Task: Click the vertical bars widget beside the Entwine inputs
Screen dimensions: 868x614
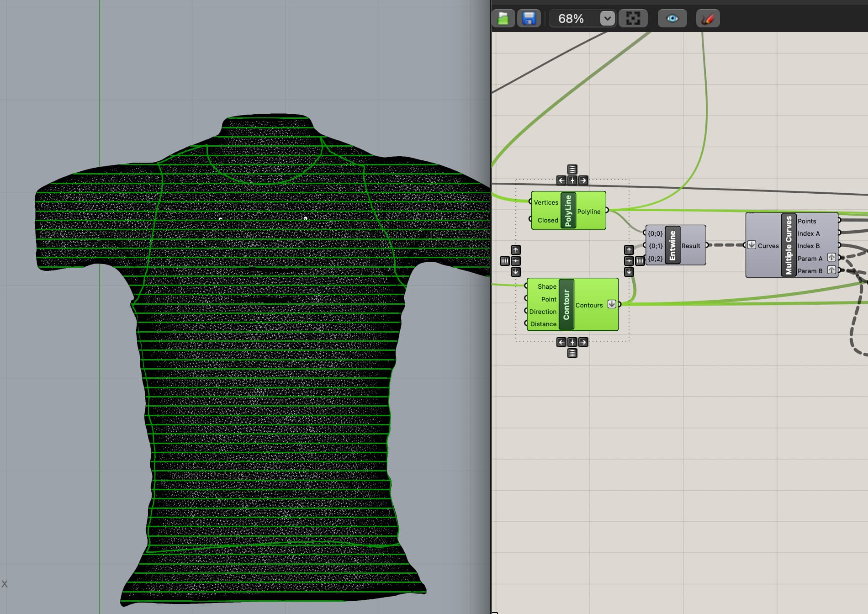Action: 640,261
